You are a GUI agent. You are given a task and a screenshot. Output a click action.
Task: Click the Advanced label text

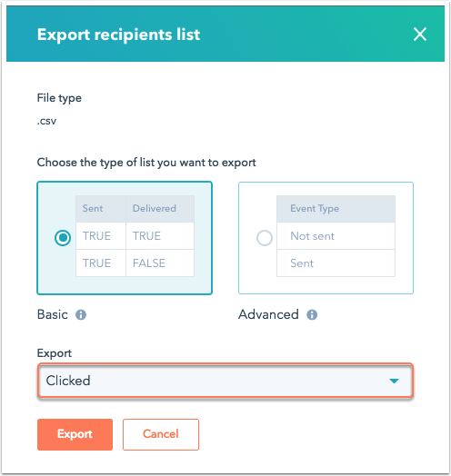[x=268, y=314]
